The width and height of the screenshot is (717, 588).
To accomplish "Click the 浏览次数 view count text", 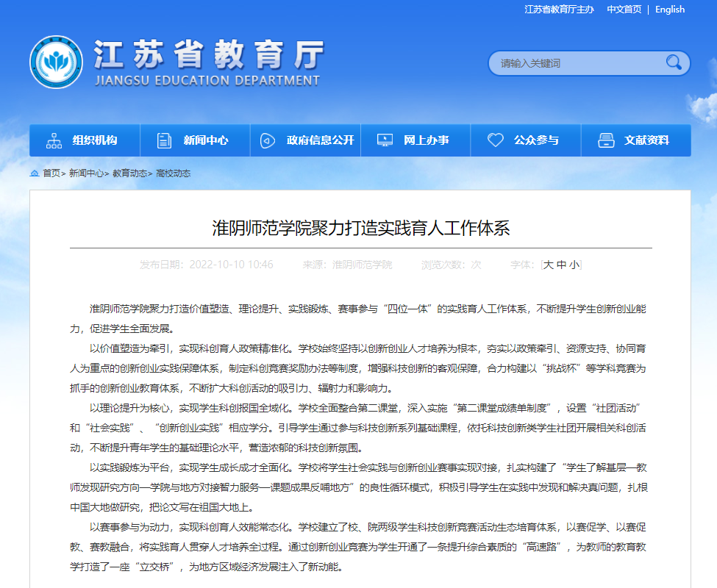I will pyautogui.click(x=451, y=265).
